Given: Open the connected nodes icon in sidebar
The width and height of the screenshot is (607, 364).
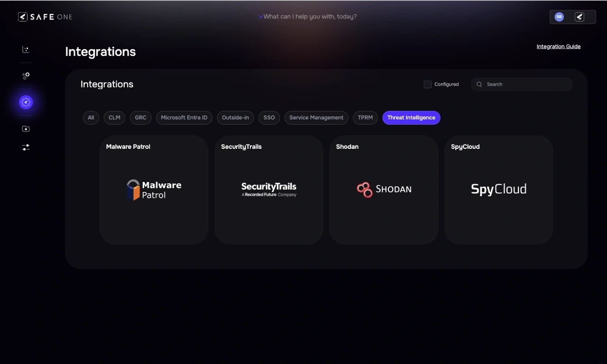Looking at the screenshot, I should point(26,76).
